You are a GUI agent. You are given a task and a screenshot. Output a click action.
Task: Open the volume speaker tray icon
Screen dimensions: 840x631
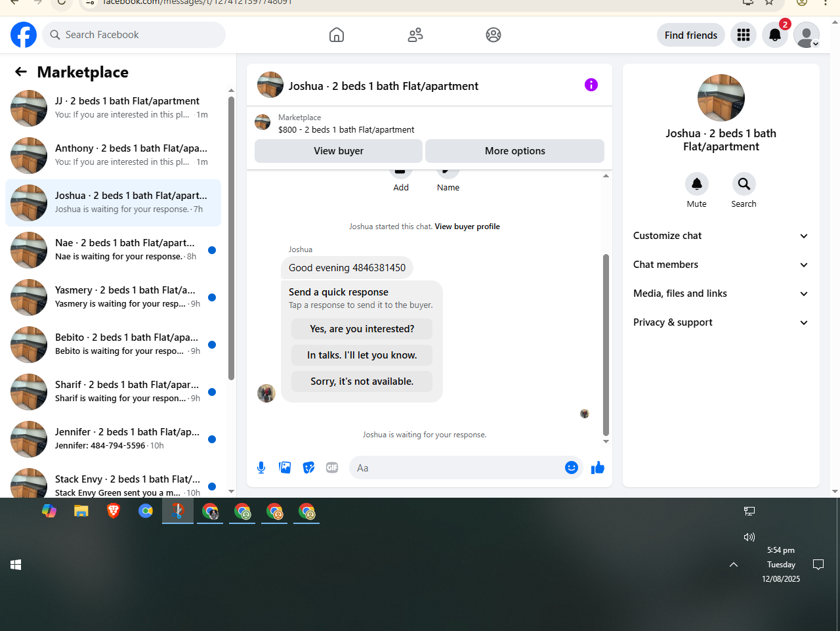coord(749,537)
